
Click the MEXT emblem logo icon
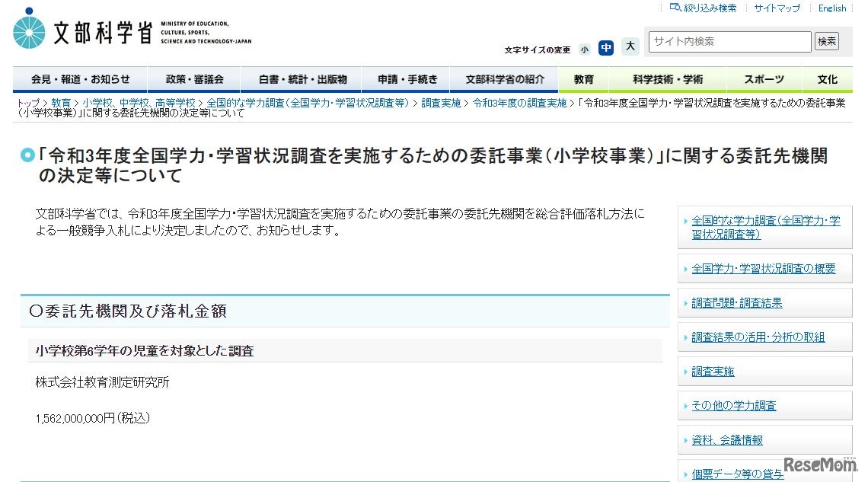click(x=28, y=30)
